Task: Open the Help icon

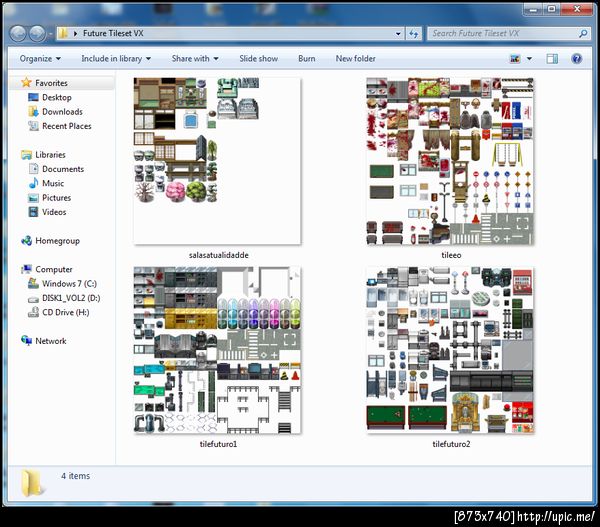Action: [x=576, y=59]
